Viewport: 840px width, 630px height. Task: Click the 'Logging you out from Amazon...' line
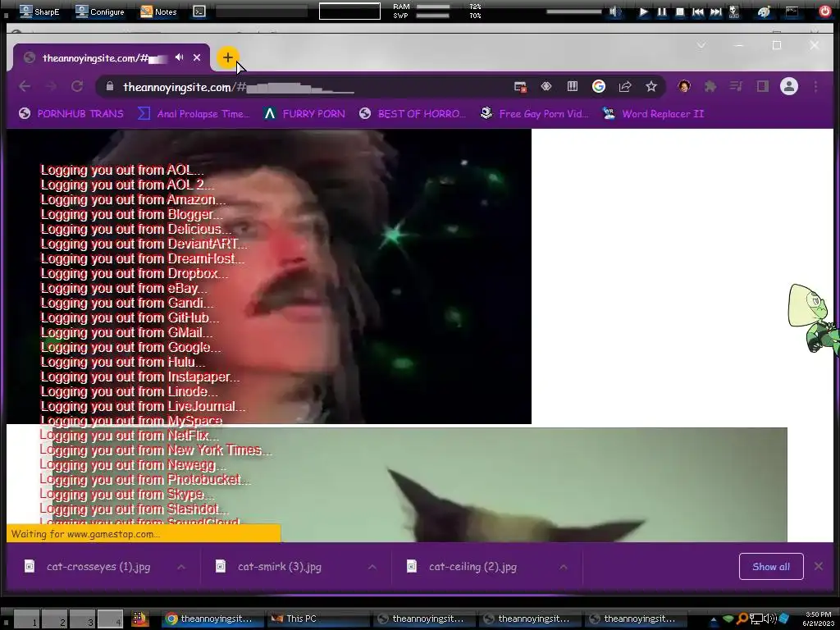tap(133, 199)
